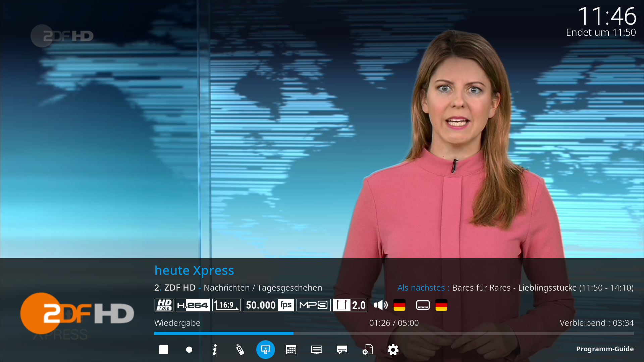Click the German flag beside the speaker icon
This screenshot has height=362, width=644.
(x=399, y=305)
